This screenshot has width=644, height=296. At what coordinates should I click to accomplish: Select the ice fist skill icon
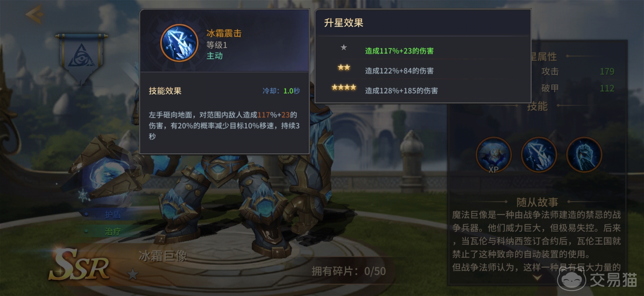pos(584,155)
